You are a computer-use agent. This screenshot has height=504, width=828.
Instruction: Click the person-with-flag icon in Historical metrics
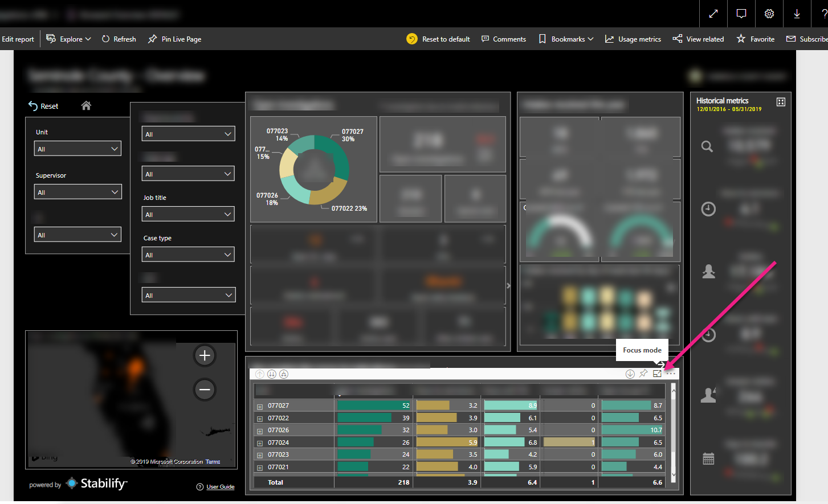point(708,395)
